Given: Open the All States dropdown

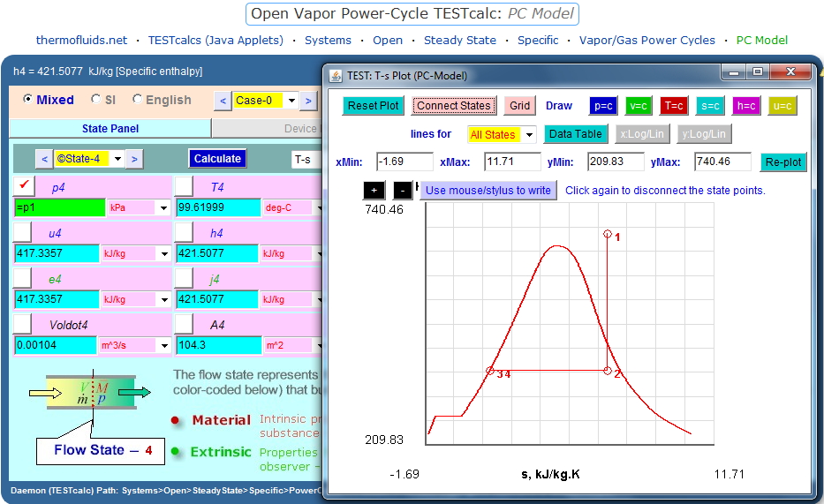Looking at the screenshot, I should pyautogui.click(x=529, y=134).
